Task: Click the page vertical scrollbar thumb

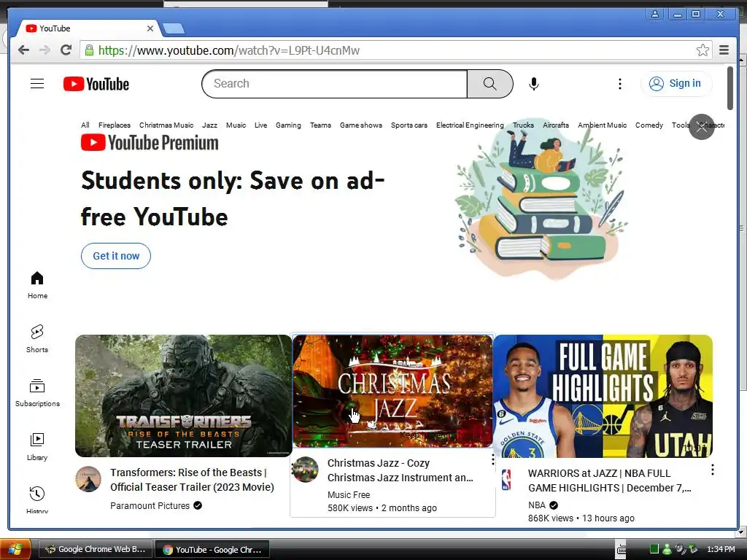Action: (x=729, y=88)
